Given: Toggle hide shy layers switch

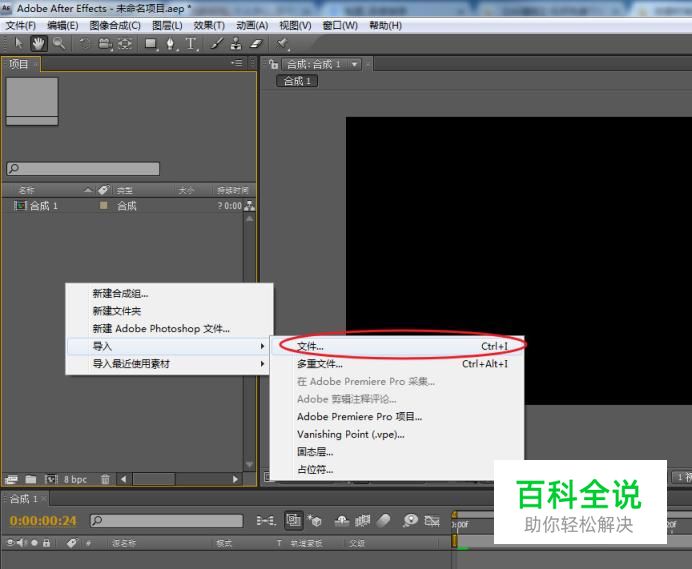Looking at the screenshot, I should 342,521.
